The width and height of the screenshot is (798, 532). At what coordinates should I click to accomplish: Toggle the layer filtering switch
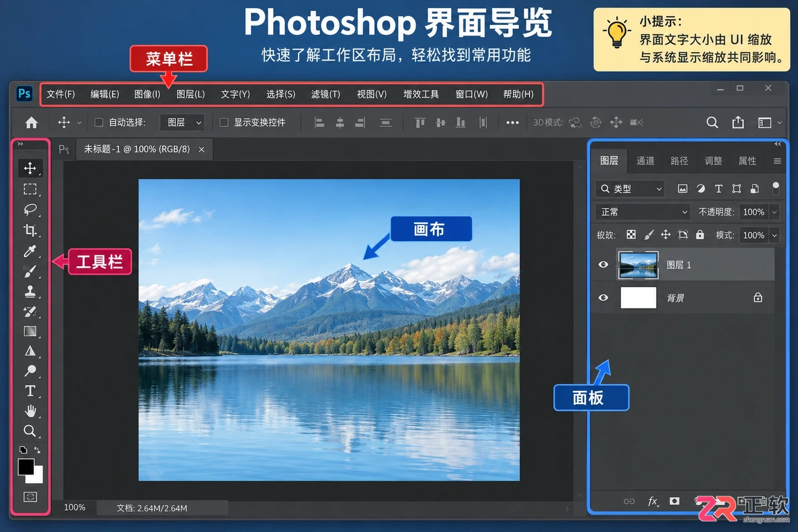[776, 188]
